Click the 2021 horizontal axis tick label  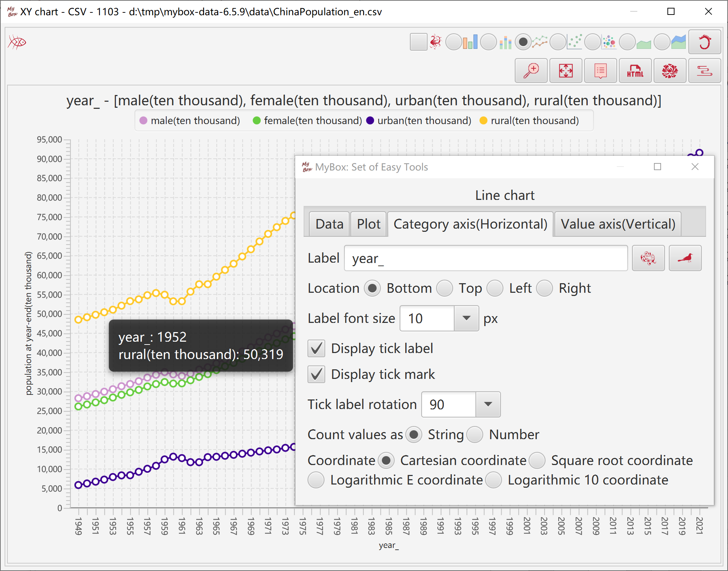[x=699, y=526]
